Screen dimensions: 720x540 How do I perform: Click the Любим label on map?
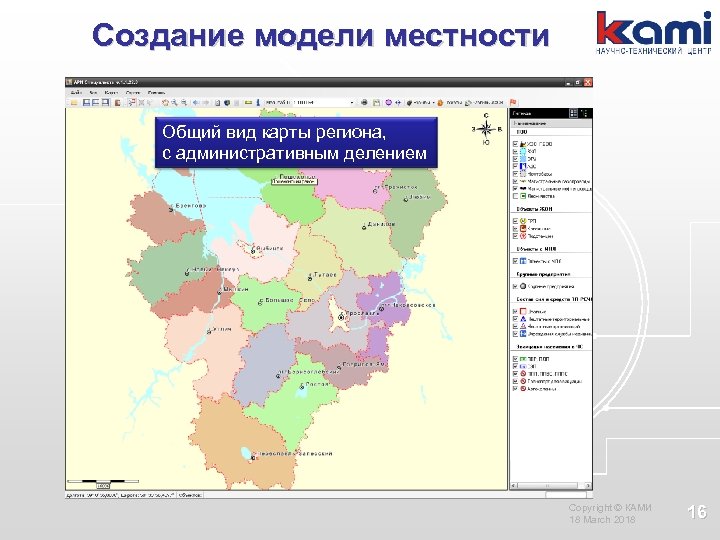[x=420, y=197]
